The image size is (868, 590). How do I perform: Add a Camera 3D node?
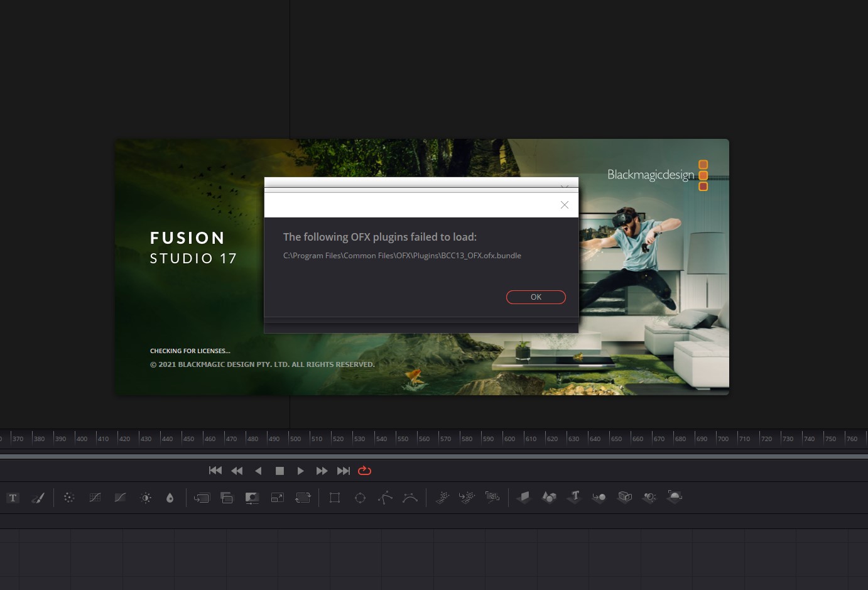pyautogui.click(x=624, y=497)
